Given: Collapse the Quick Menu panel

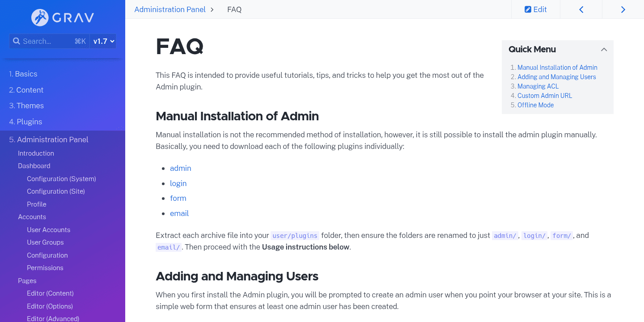Looking at the screenshot, I should (604, 50).
